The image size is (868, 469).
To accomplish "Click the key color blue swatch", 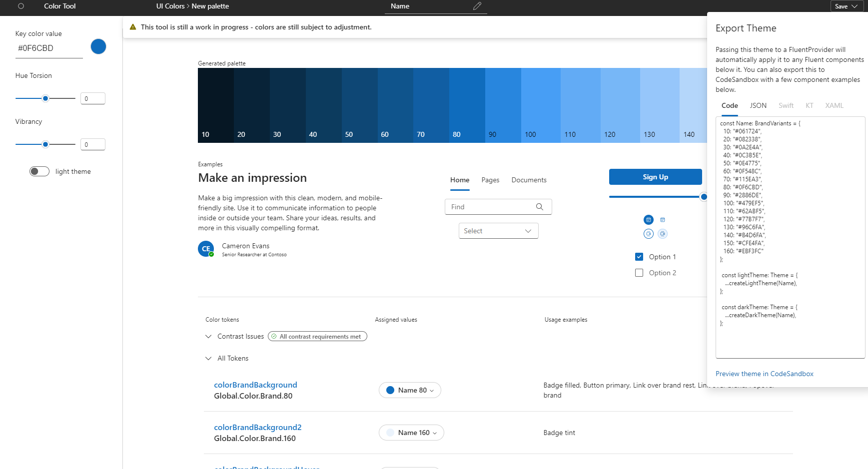I will coord(98,46).
